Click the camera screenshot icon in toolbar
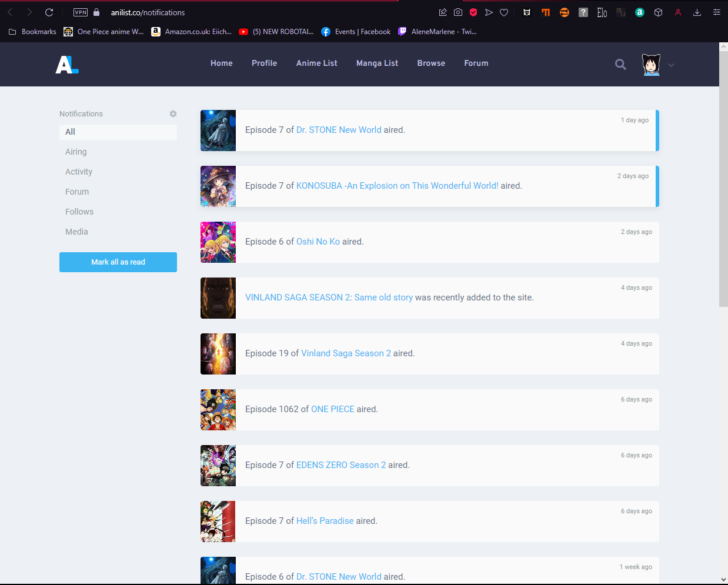The width and height of the screenshot is (728, 585). click(458, 12)
